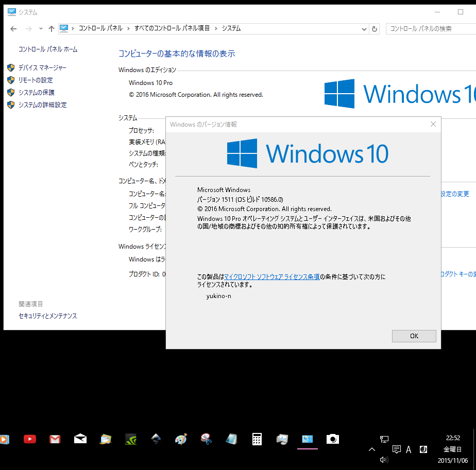Viewport: 476px width, 470px height.
Task: Open 'デバイス マネージャー' link
Action: coord(42,67)
